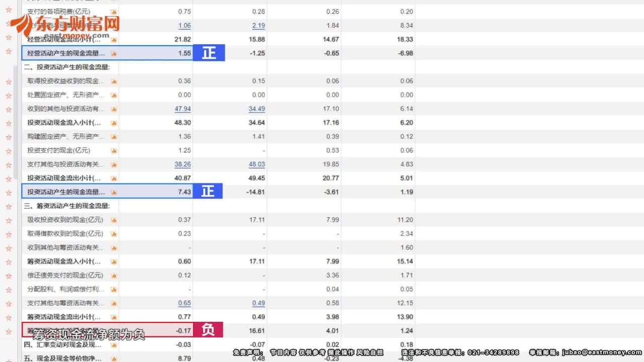This screenshot has width=644, height=362.
Task: Click the 49.45 cell
Action: click(x=257, y=178)
